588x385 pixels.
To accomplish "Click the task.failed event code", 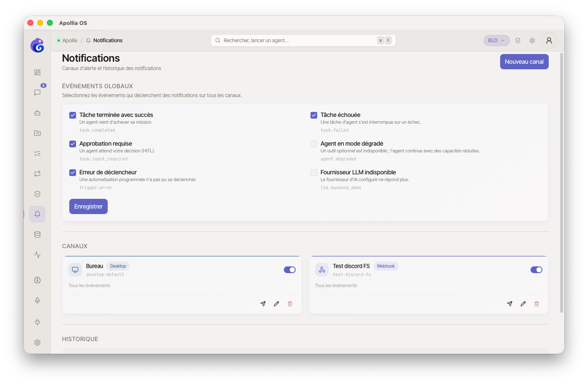I will [x=335, y=130].
